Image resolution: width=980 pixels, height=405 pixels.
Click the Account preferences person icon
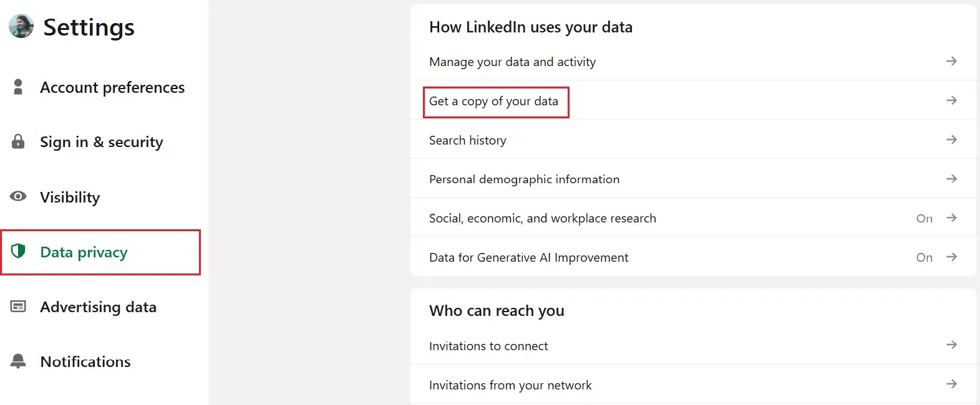click(x=18, y=87)
